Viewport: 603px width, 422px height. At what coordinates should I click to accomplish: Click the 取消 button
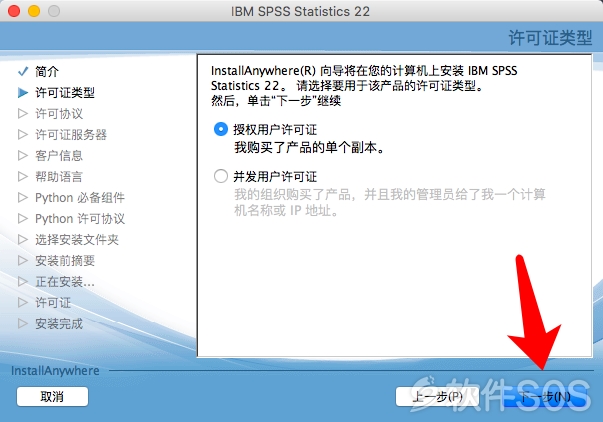[x=52, y=396]
